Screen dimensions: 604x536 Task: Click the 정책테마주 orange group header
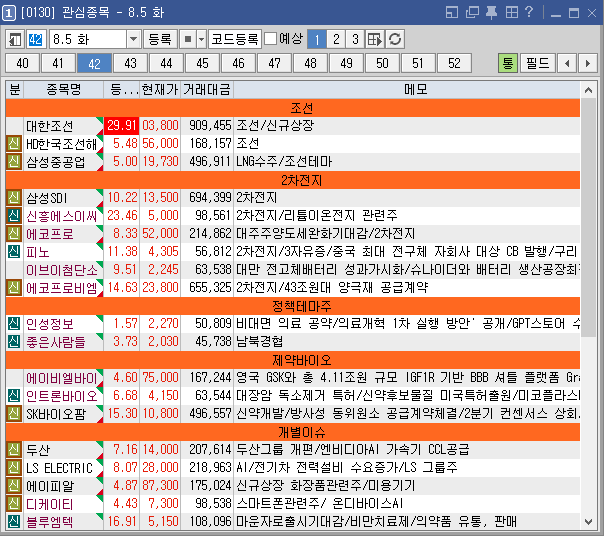click(x=293, y=306)
